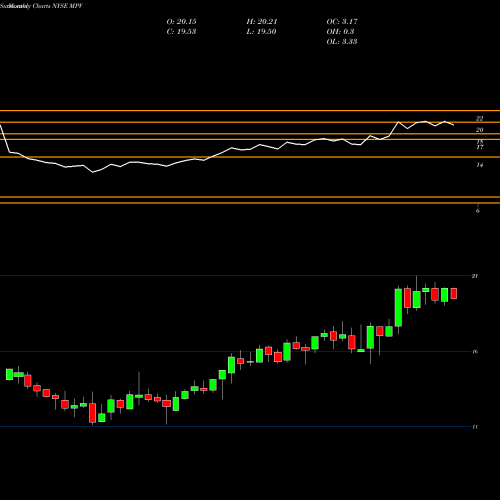Image resolution: width=500 pixels, height=500 pixels.
Task: Click the OC: 3.17 reading
Action: [342, 22]
